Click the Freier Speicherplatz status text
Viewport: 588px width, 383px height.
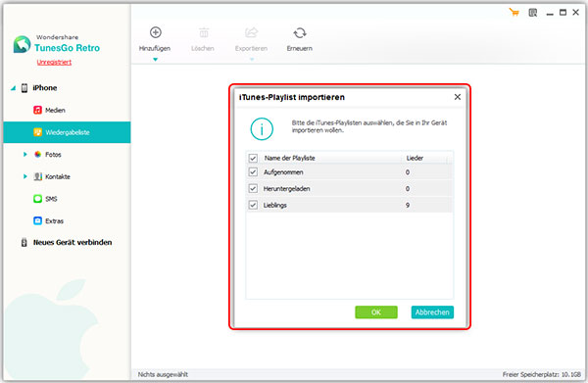tap(542, 374)
